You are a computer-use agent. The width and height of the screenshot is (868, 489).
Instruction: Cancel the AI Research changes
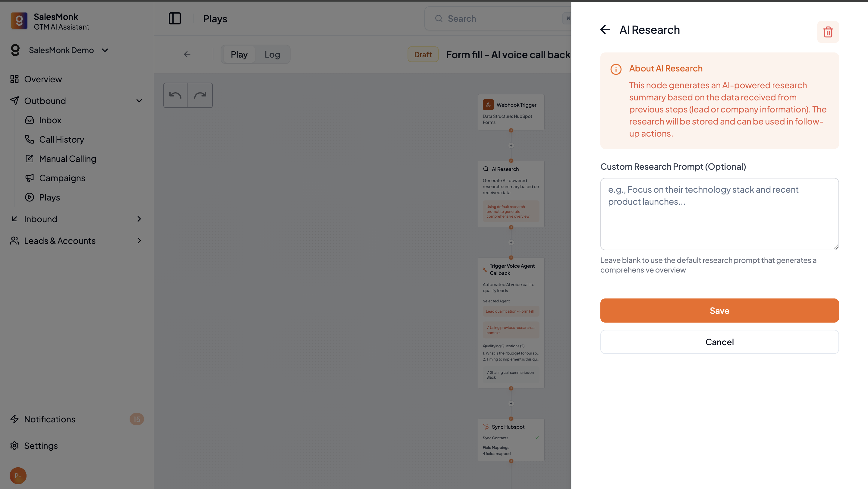719,342
